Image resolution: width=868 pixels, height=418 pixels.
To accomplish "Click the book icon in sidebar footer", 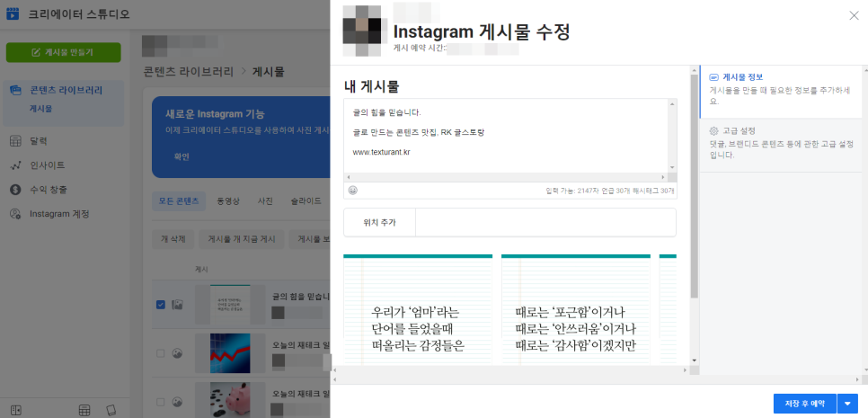I will [111, 410].
